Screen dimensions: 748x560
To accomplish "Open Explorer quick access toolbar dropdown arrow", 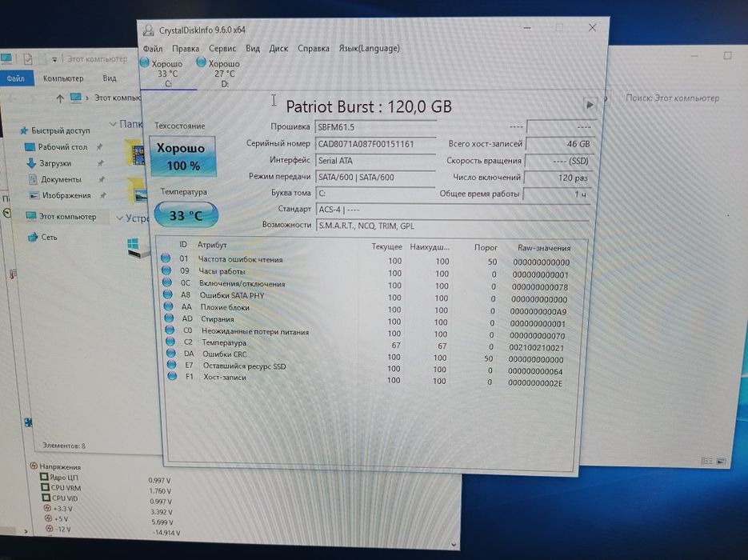I will point(54,60).
